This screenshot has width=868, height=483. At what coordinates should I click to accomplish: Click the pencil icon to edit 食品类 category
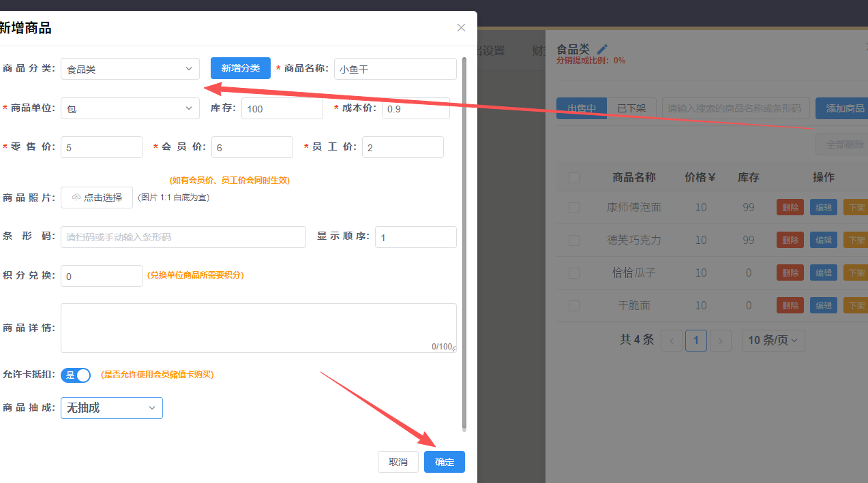click(602, 48)
